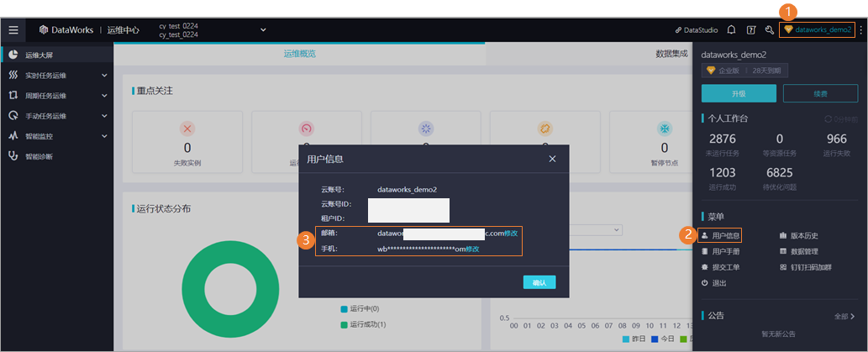868x352 pixels.
Task: Open the chart dropdown behind dialog
Action: point(596,229)
